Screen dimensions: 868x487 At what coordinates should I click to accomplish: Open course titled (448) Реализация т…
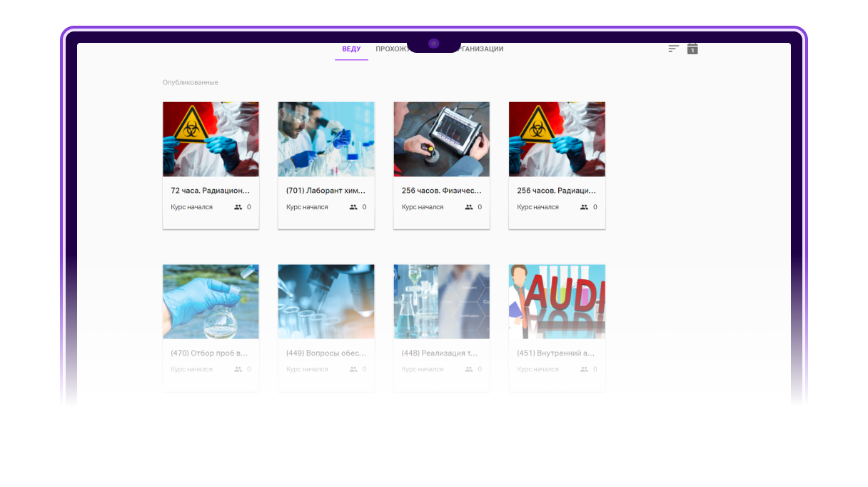tap(441, 353)
